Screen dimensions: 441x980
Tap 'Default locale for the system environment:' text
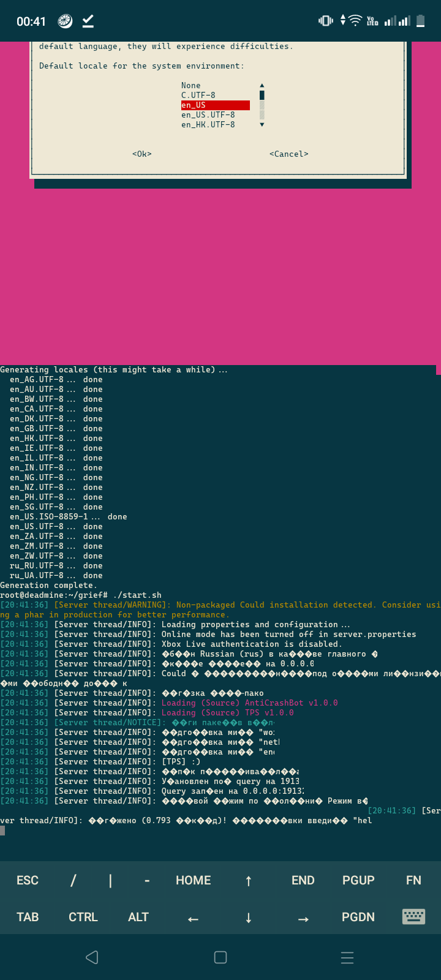click(x=141, y=66)
